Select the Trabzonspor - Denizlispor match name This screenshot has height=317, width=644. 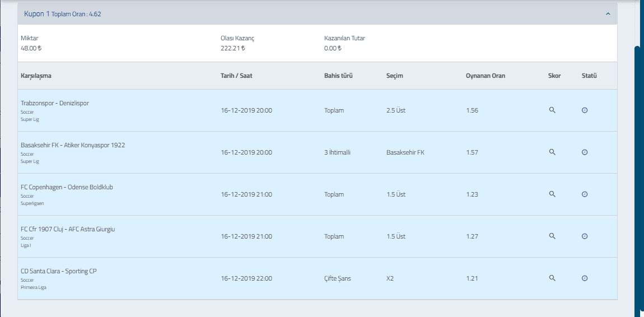pos(55,103)
